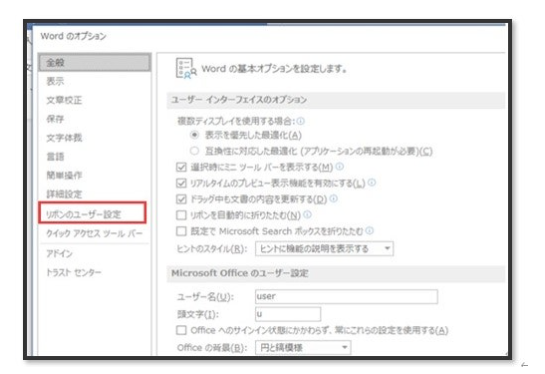The height and width of the screenshot is (374, 545).
Task: Click the Word basic options header icon
Action: (186, 68)
